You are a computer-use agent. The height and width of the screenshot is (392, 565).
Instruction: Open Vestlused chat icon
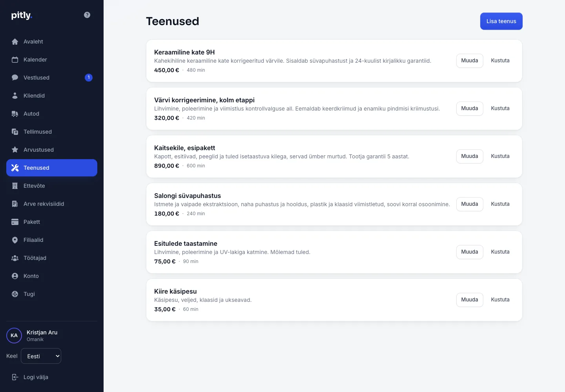15,78
